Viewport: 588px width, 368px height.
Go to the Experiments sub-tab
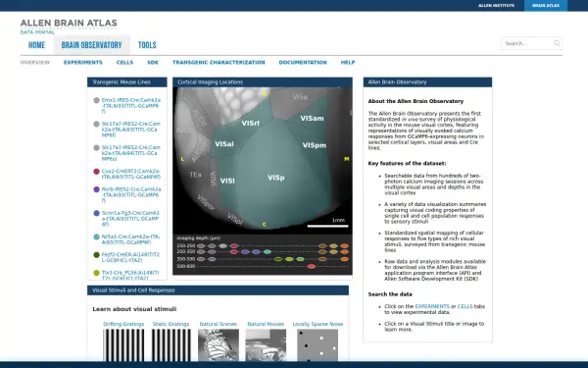point(83,63)
